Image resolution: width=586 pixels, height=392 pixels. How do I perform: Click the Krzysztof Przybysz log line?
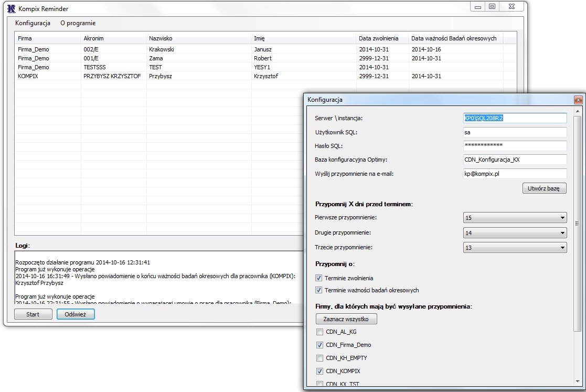tap(39, 283)
